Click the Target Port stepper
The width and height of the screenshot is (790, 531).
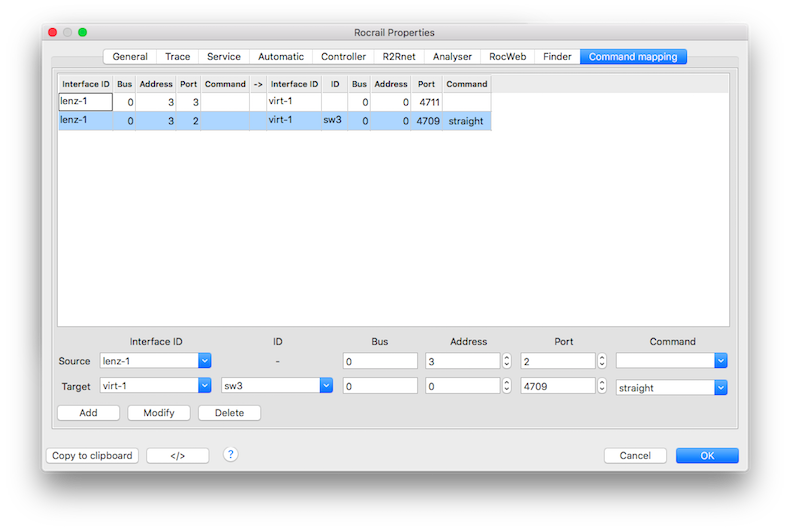[602, 386]
